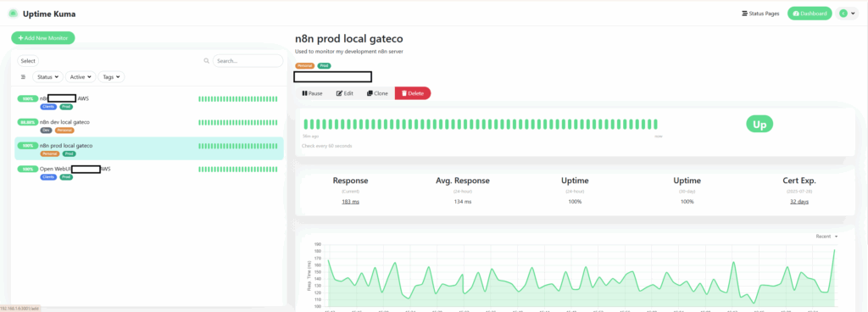The width and height of the screenshot is (868, 312).
Task: Go to Status Pages
Action: (760, 14)
